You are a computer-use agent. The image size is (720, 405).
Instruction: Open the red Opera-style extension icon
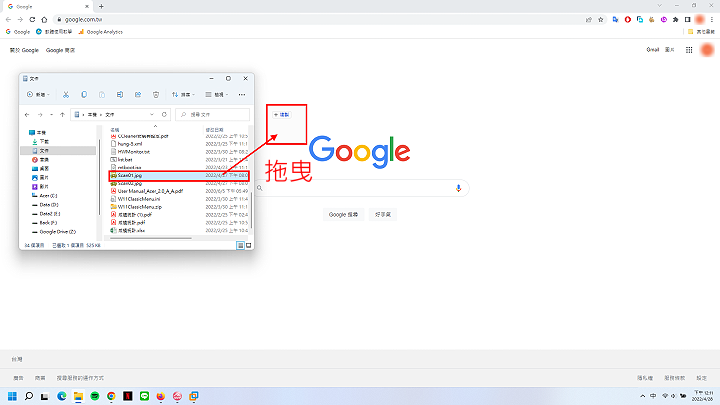point(628,20)
